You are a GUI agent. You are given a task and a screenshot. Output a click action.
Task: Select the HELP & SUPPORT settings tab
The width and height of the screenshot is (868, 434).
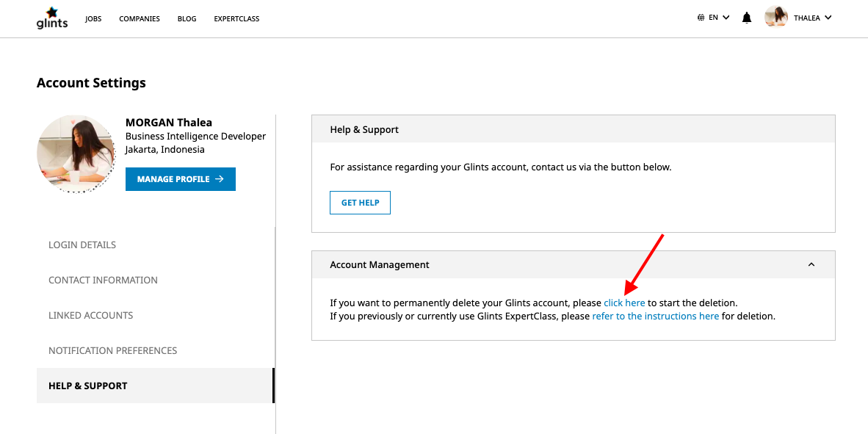click(x=156, y=386)
